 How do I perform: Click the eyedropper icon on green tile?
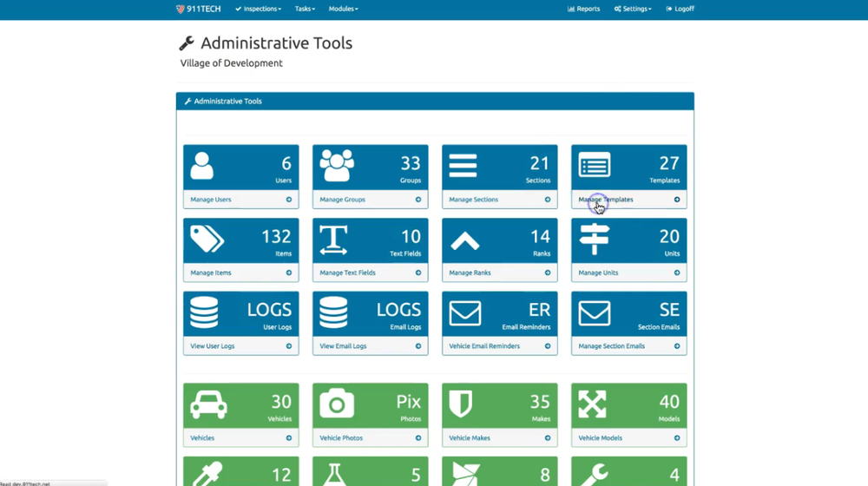point(207,475)
